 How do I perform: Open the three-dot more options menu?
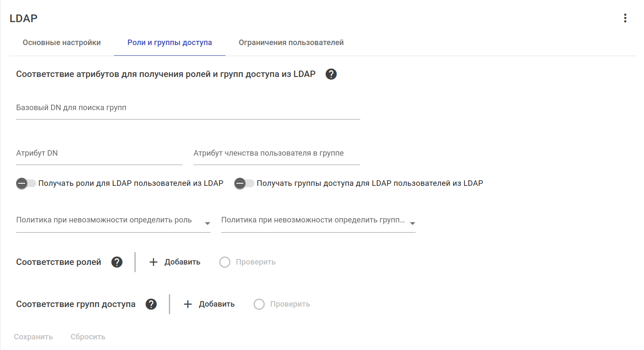(x=625, y=18)
